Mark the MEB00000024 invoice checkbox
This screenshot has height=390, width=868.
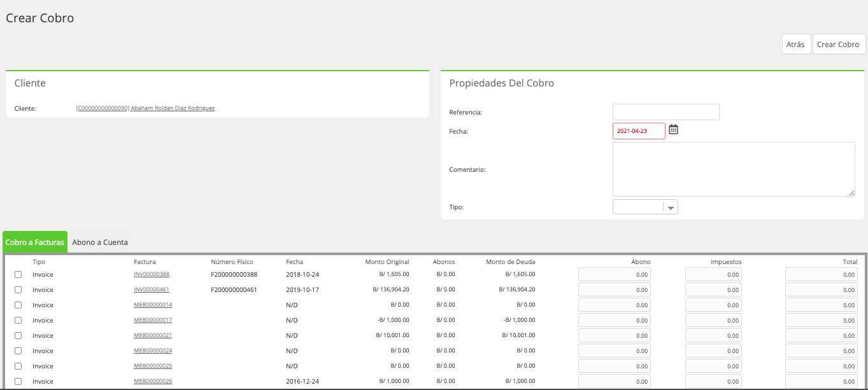[x=18, y=351]
